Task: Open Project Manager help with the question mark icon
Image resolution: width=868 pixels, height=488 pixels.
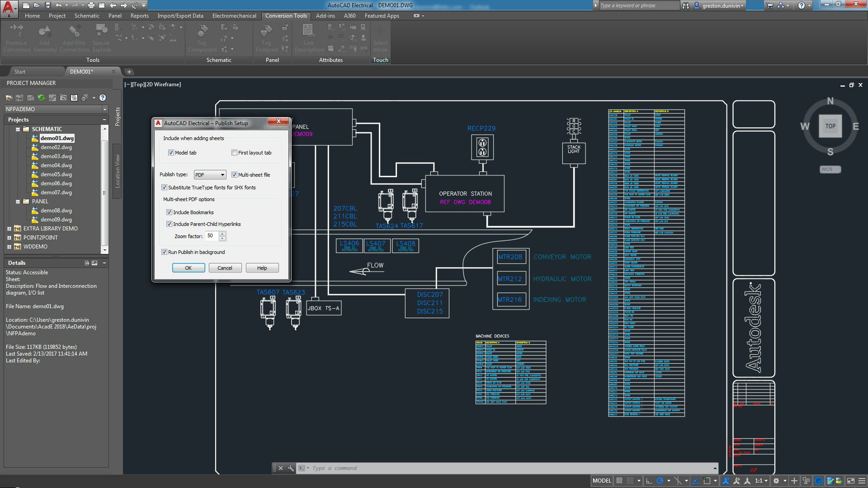Action: pyautogui.click(x=103, y=98)
